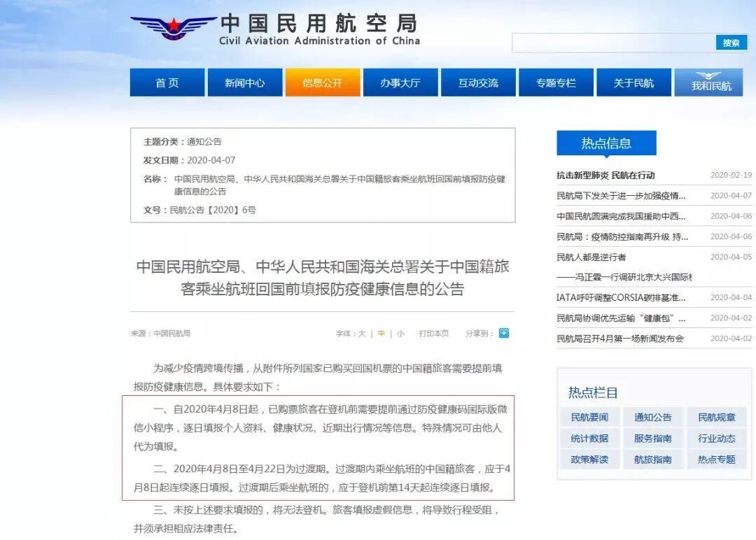Screen dimensions: 756x540
Task: Open 中国民航圆满完成我国援助中西 news item
Action: (621, 216)
